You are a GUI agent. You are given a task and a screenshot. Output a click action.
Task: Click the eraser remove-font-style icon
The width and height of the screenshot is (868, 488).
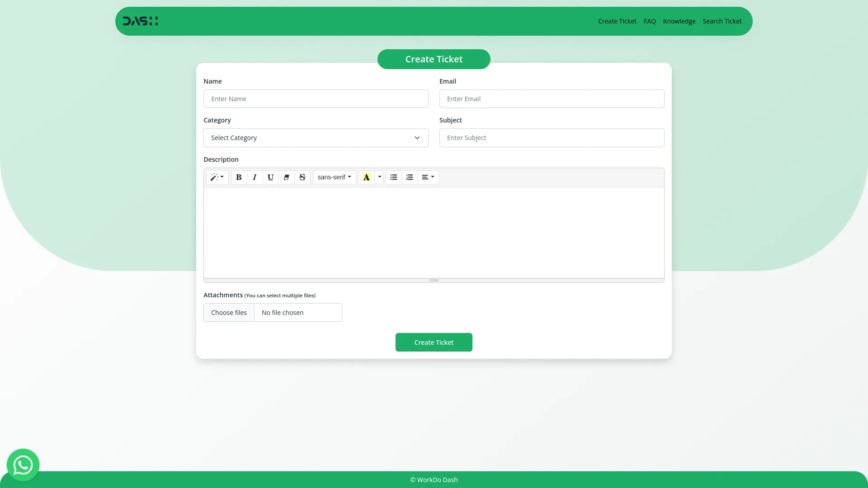[286, 177]
